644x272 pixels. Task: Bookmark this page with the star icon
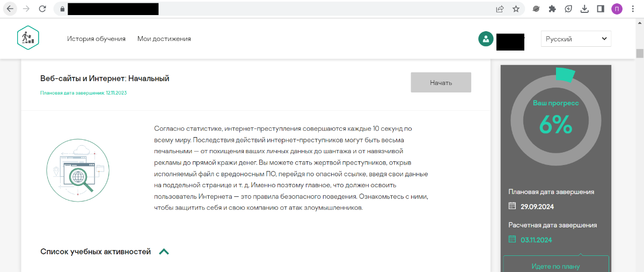pyautogui.click(x=516, y=9)
